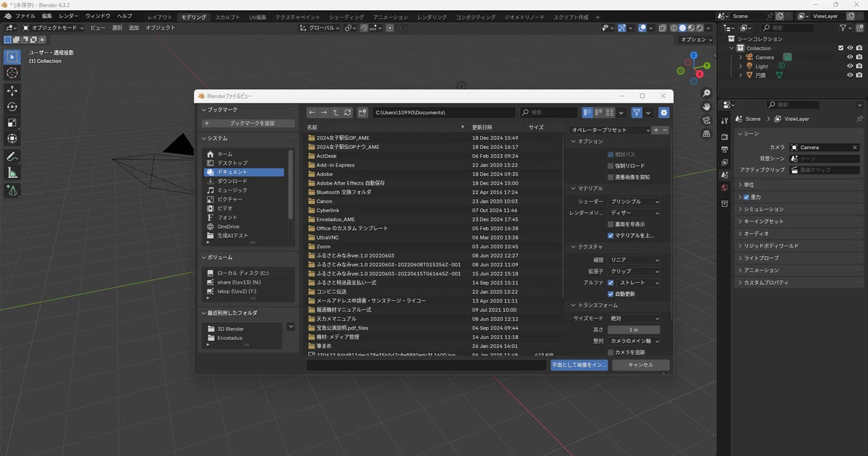Open 3D Blender recent folder

coord(244,329)
